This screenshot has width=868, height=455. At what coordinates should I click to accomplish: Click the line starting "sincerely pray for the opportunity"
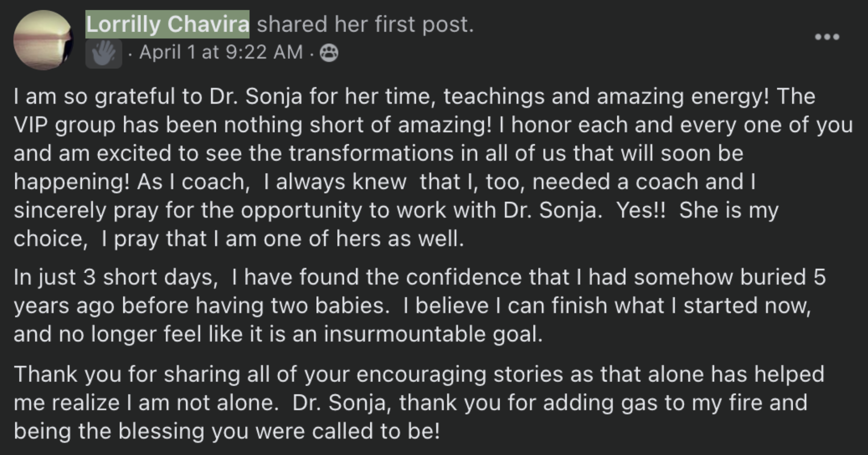(395, 210)
